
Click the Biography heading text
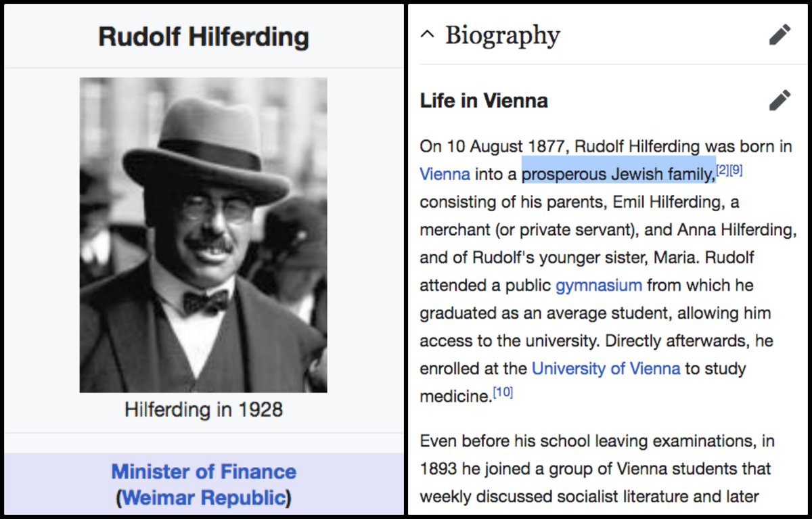click(x=502, y=35)
